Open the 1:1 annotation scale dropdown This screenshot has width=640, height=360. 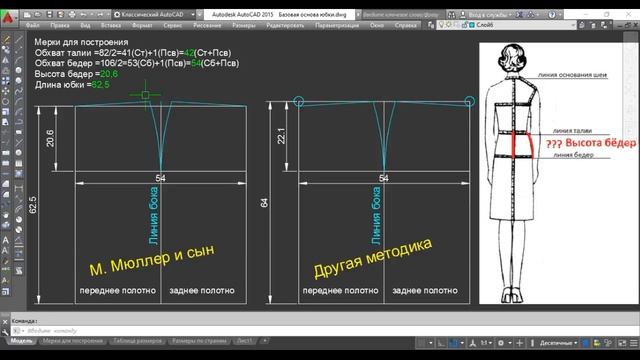tap(486, 343)
